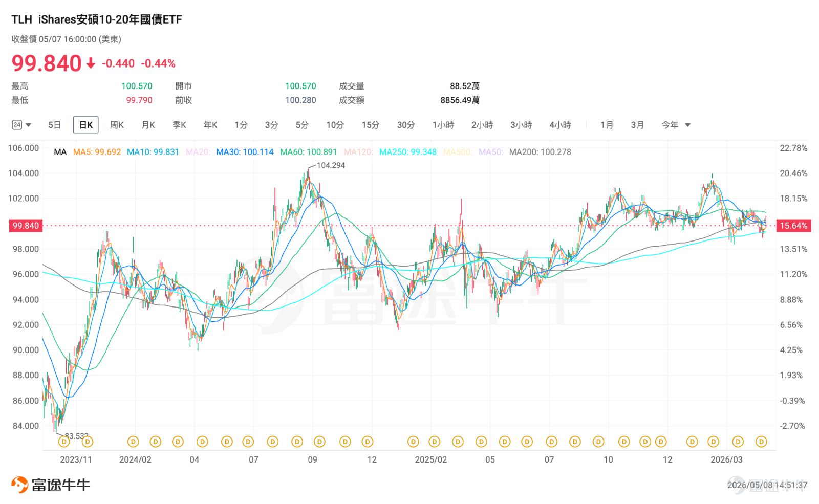Choose the 1小時 interval
Screen dimensions: 819x504
[x=443, y=125]
